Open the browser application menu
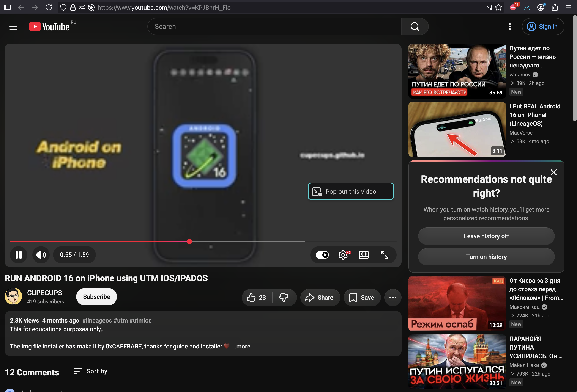The image size is (577, 392). (x=568, y=8)
